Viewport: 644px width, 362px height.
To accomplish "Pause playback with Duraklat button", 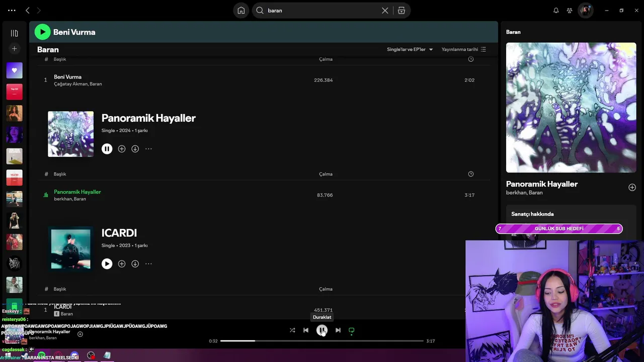I will (x=322, y=330).
